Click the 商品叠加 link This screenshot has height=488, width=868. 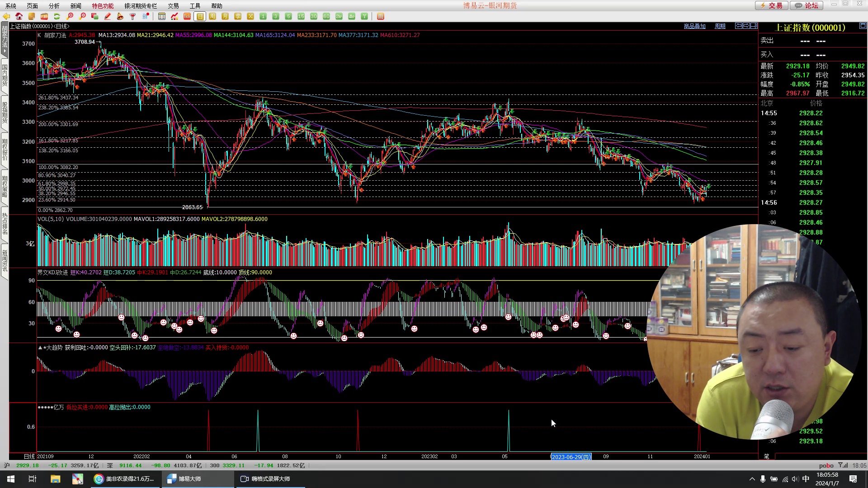pyautogui.click(x=694, y=26)
